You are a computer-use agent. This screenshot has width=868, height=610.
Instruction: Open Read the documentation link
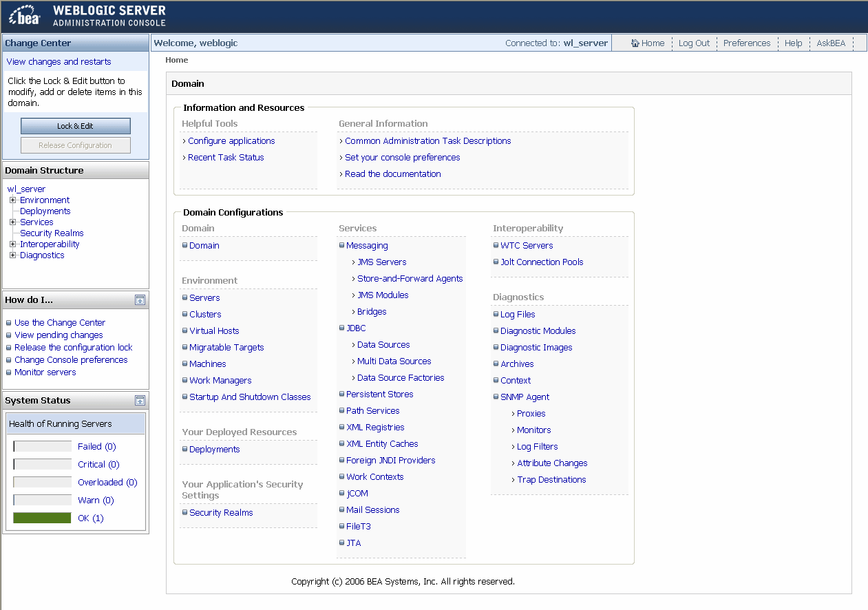click(x=392, y=174)
